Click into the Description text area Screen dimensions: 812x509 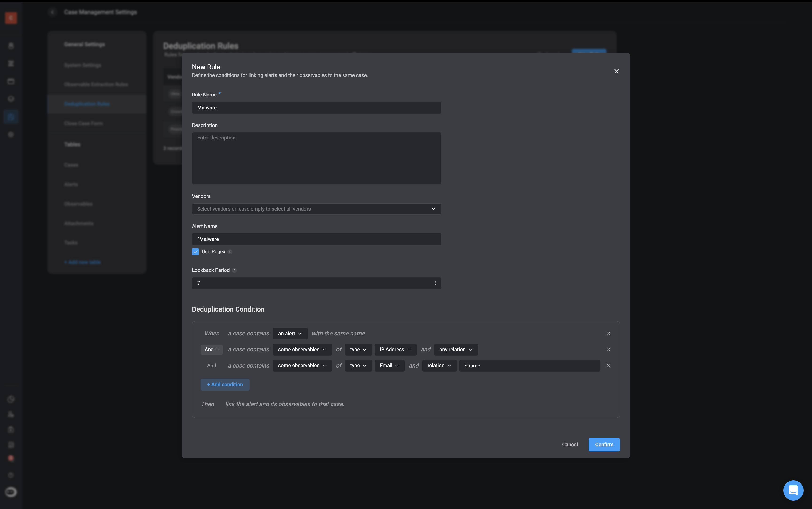pos(316,158)
